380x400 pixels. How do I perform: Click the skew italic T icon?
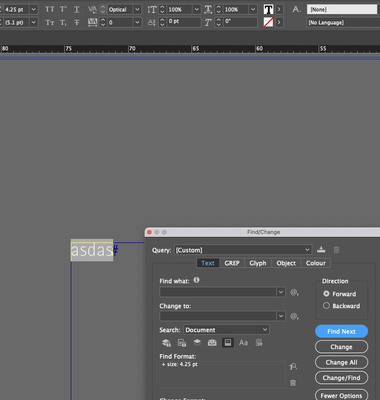coord(208,23)
